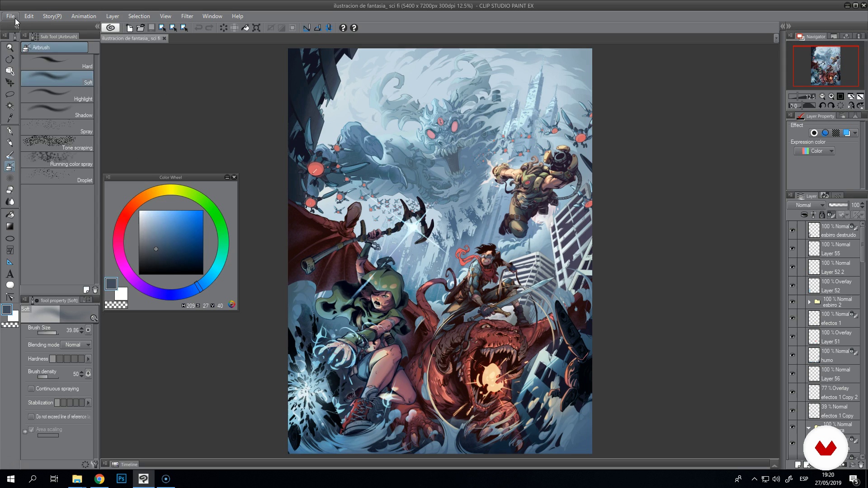Click Zoom in in Navigator panel

pyautogui.click(x=831, y=96)
